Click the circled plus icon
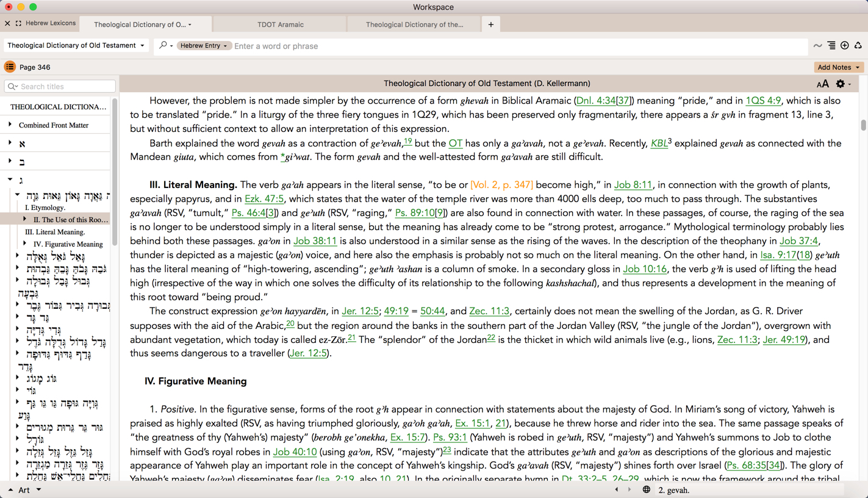The height and width of the screenshot is (498, 868). (x=845, y=46)
